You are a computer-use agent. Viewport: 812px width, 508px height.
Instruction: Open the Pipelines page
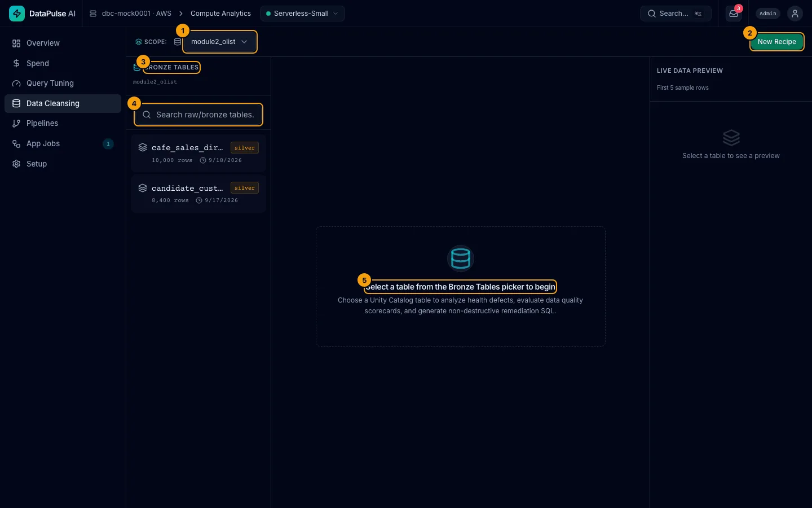coord(63,124)
